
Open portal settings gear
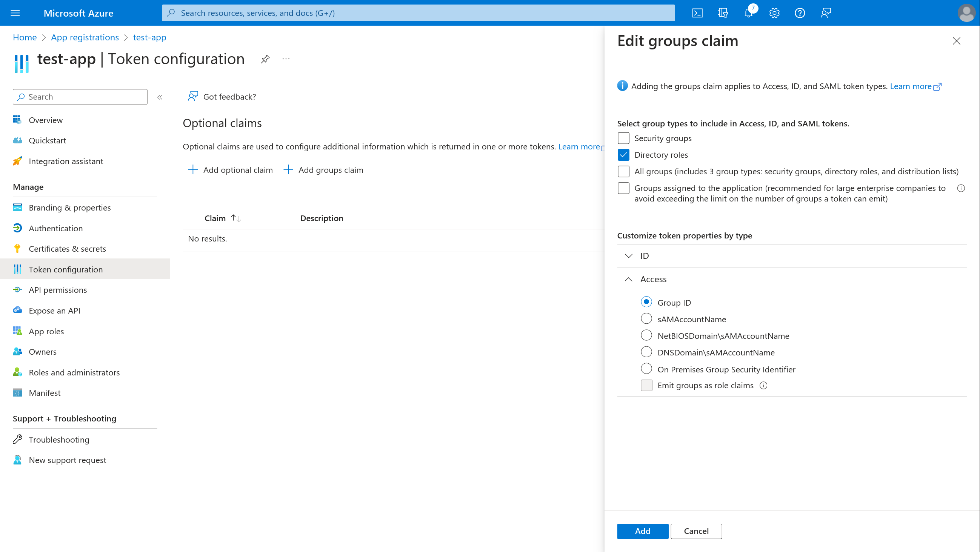tap(774, 12)
